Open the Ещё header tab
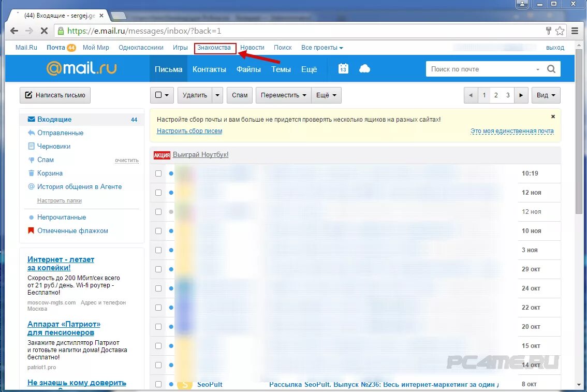587x392 pixels. coord(309,69)
